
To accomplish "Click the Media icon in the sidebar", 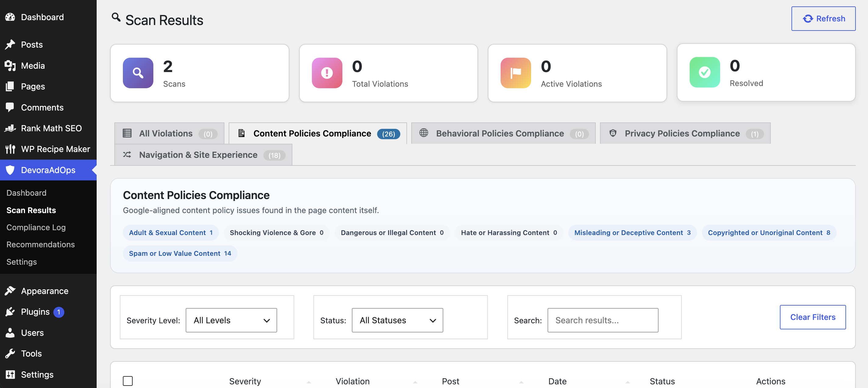I will (10, 65).
